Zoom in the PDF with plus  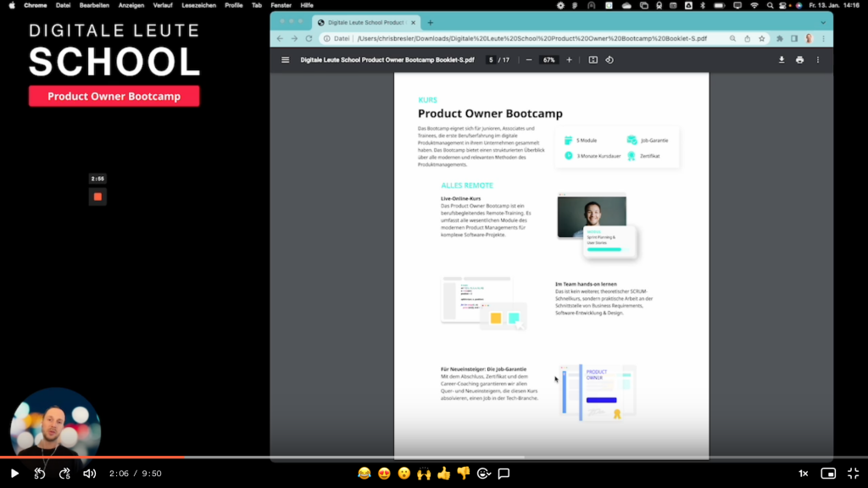pyautogui.click(x=569, y=60)
